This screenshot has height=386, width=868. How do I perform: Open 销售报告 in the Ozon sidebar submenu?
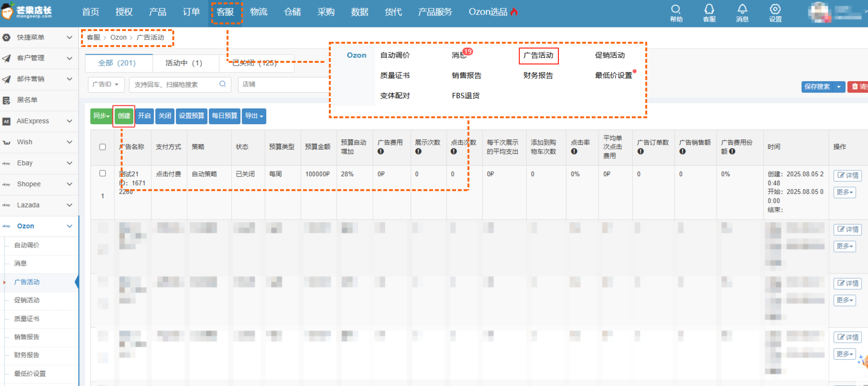pos(27,337)
